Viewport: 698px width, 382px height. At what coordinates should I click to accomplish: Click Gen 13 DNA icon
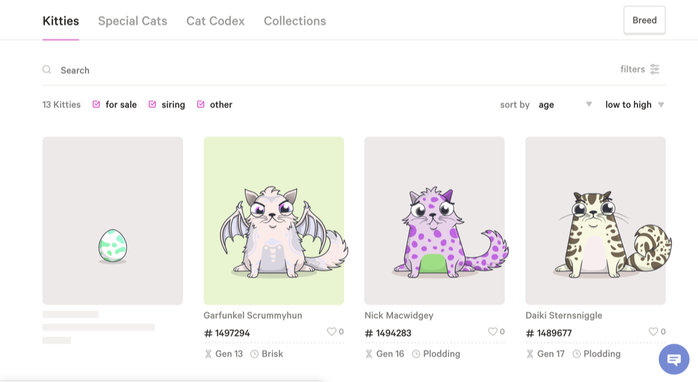208,354
